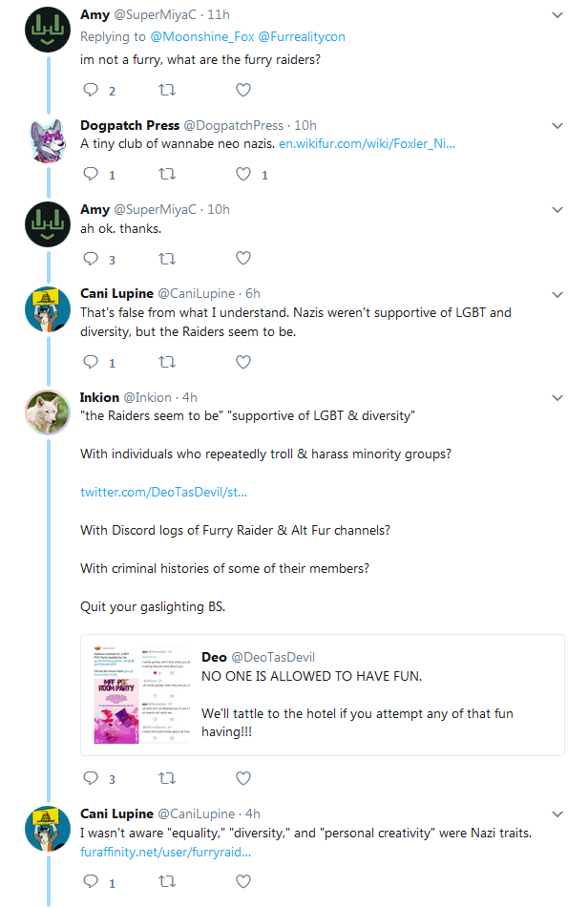View Inkion's white wolf avatar profile

48,412
